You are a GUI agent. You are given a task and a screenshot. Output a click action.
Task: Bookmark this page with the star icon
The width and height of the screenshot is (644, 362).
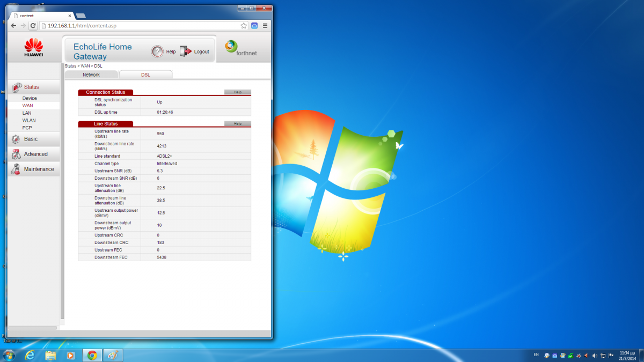click(x=244, y=25)
